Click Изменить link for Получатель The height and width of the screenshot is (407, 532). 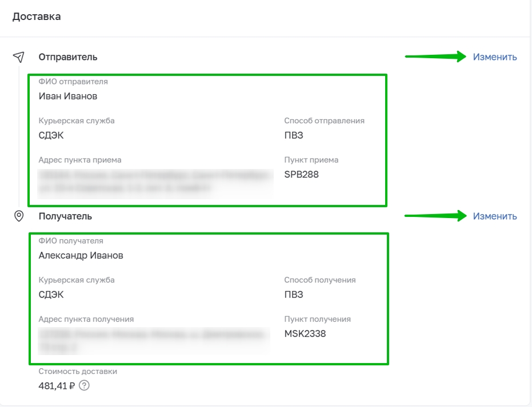(495, 216)
